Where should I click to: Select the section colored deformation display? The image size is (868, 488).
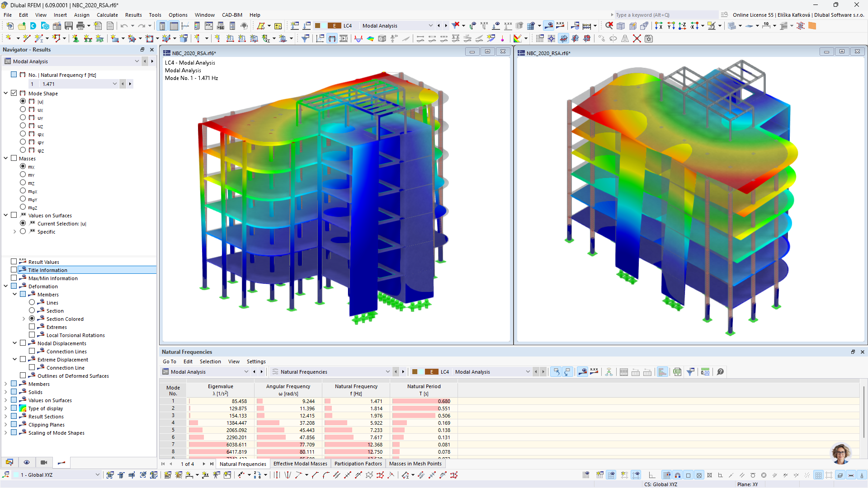(33, 318)
